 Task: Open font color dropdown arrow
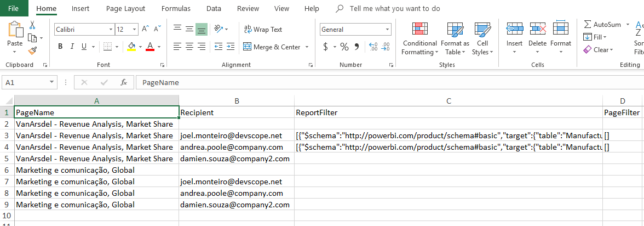(x=159, y=47)
